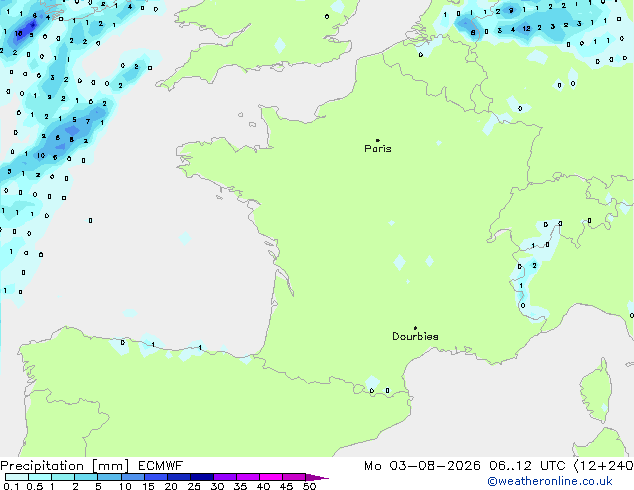Click the legend value label 0.1
Viewport: 634px width, 490px height.
(11, 486)
